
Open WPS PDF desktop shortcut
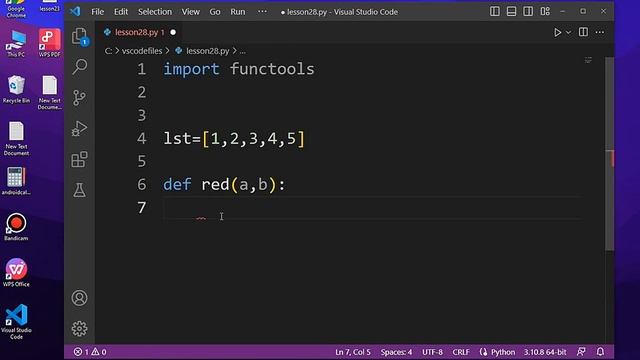click(49, 43)
